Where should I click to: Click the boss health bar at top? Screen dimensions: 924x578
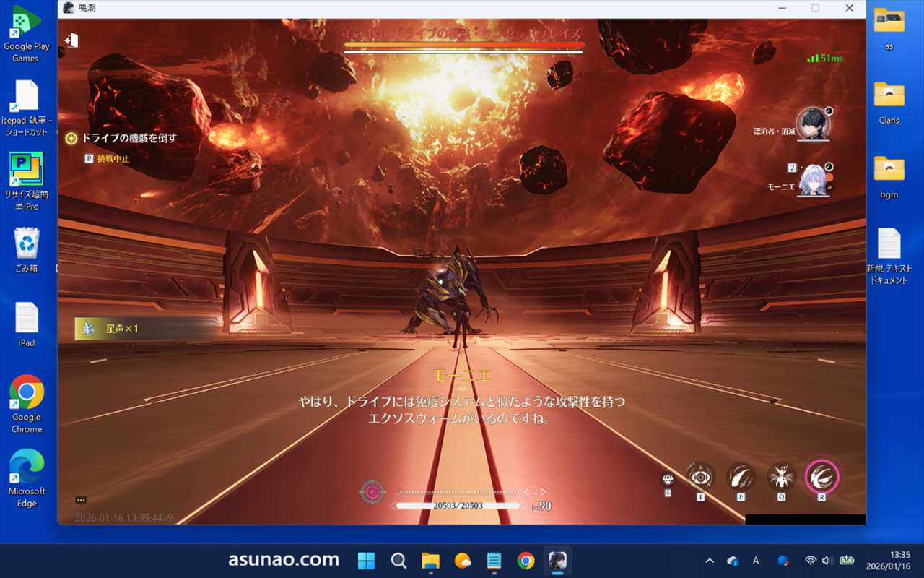463,46
